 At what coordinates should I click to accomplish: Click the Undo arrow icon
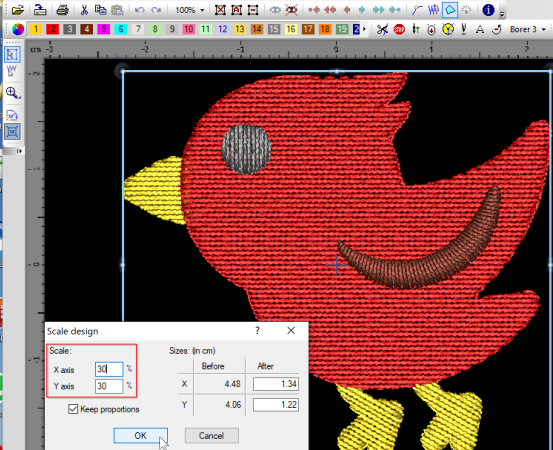(x=140, y=10)
